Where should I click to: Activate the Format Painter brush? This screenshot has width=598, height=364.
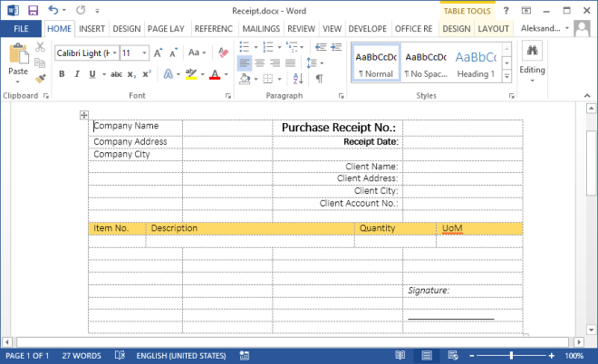[40, 79]
